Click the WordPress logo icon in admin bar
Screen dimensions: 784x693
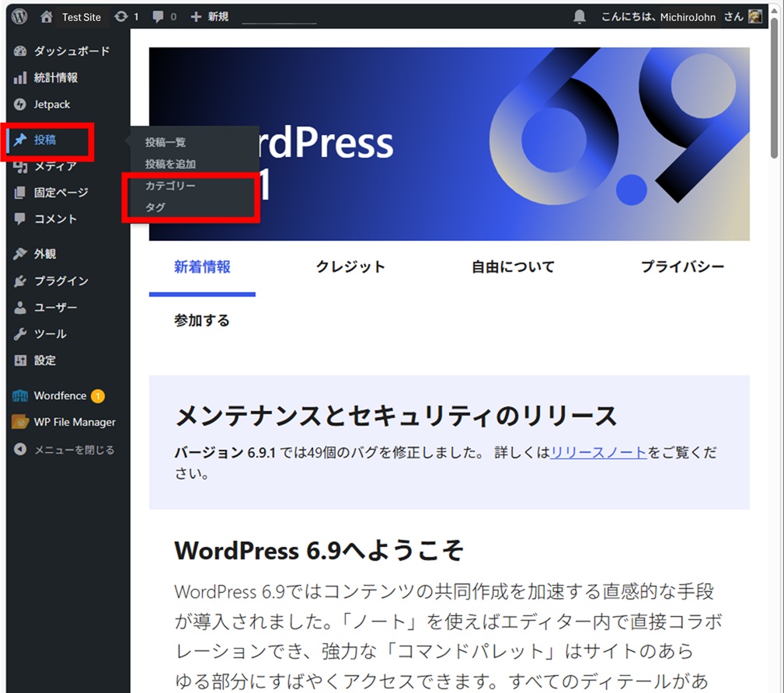click(20, 16)
